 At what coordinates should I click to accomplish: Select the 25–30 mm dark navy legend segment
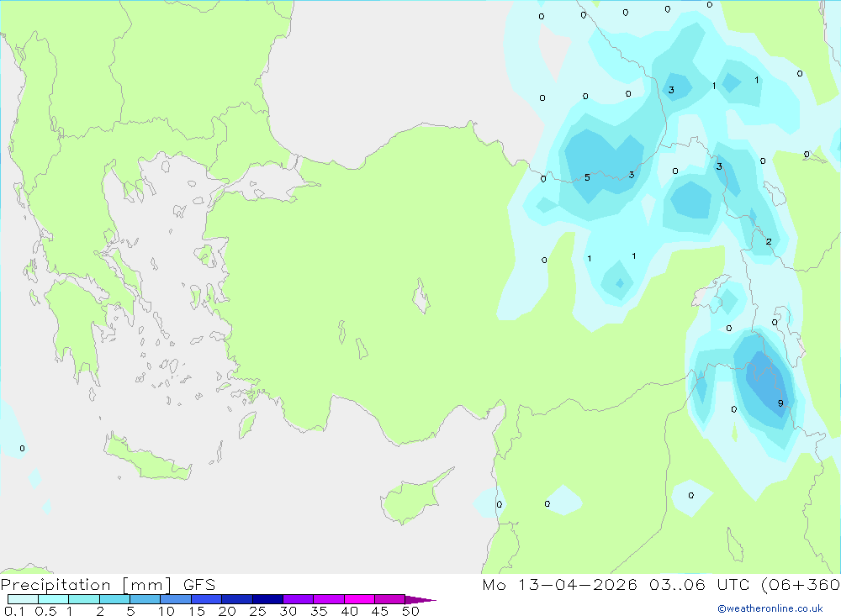click(267, 599)
